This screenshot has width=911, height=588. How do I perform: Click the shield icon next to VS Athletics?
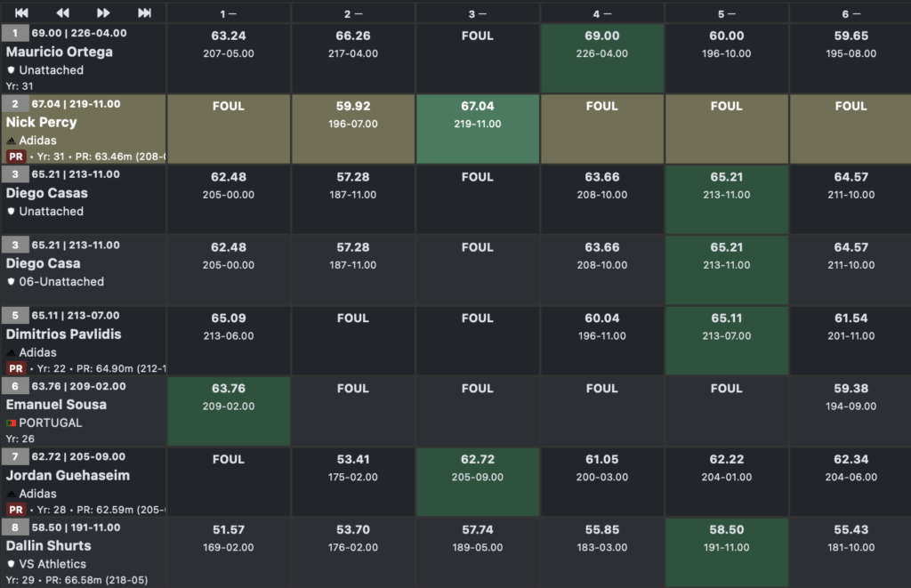click(11, 564)
